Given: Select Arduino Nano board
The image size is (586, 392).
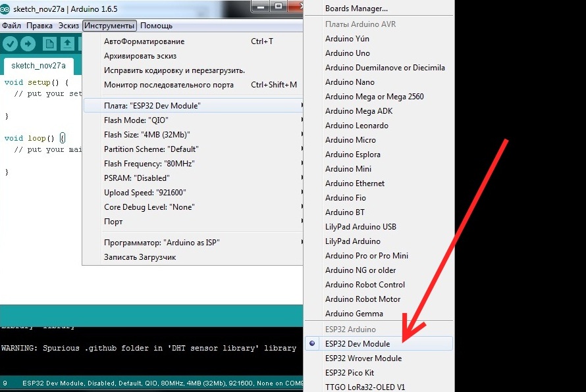Looking at the screenshot, I should (x=379, y=82).
